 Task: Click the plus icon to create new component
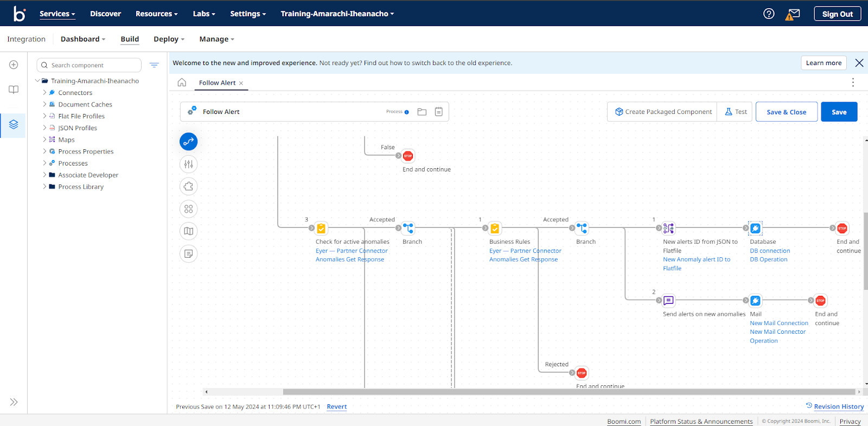tap(14, 65)
